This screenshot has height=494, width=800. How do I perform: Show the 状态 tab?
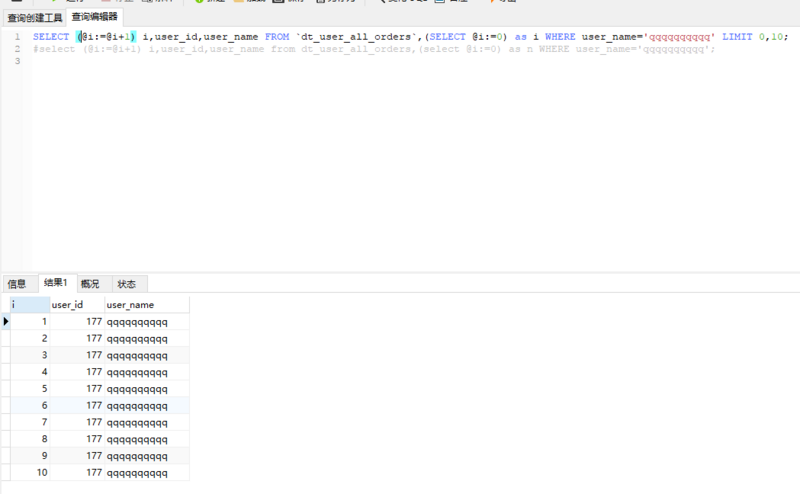tap(126, 284)
